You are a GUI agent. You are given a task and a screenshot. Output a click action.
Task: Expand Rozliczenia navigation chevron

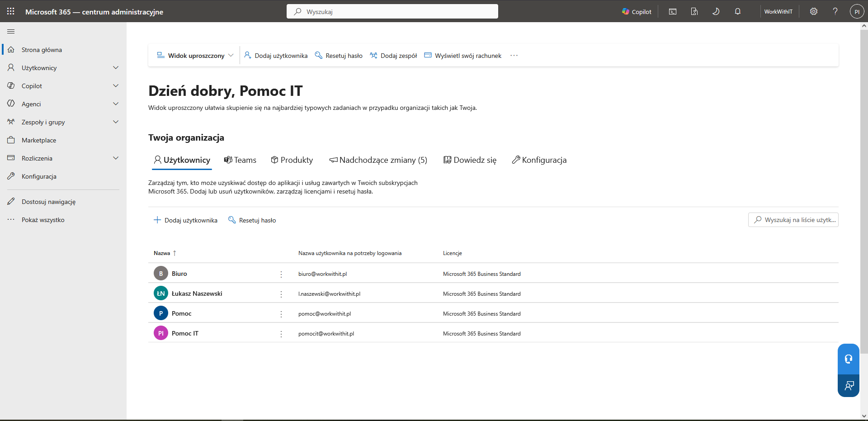tap(116, 158)
